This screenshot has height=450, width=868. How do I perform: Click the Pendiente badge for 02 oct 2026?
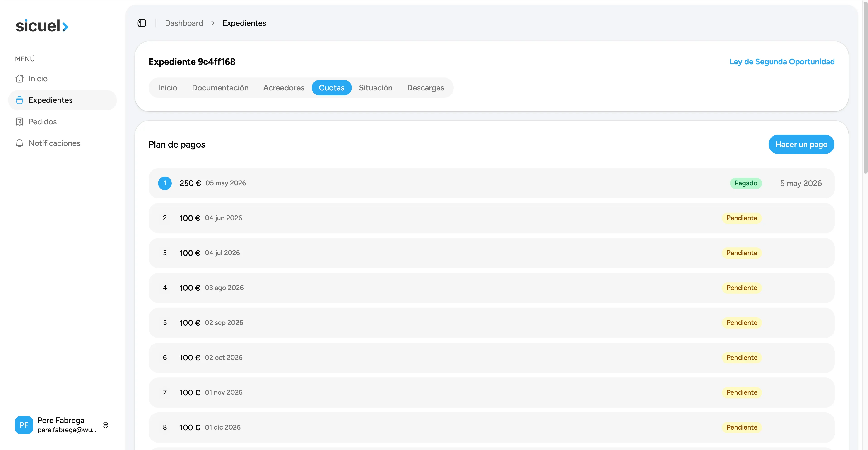[742, 358]
